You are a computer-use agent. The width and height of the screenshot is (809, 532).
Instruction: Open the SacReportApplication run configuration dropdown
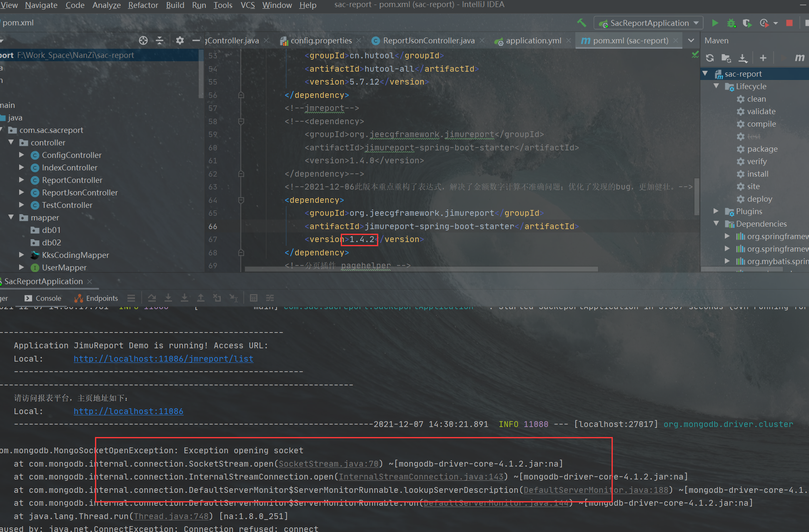(x=649, y=23)
